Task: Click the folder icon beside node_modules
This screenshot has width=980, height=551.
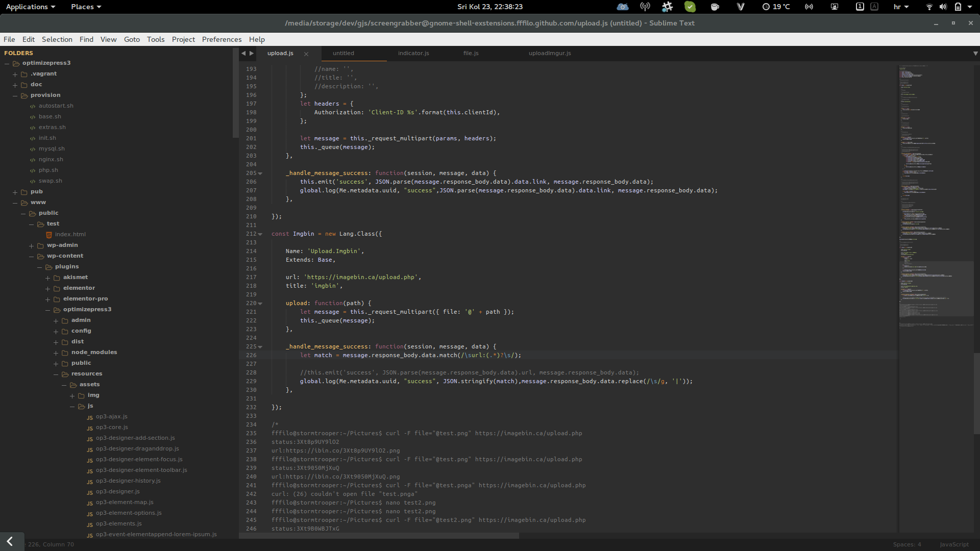Action: pos(65,353)
